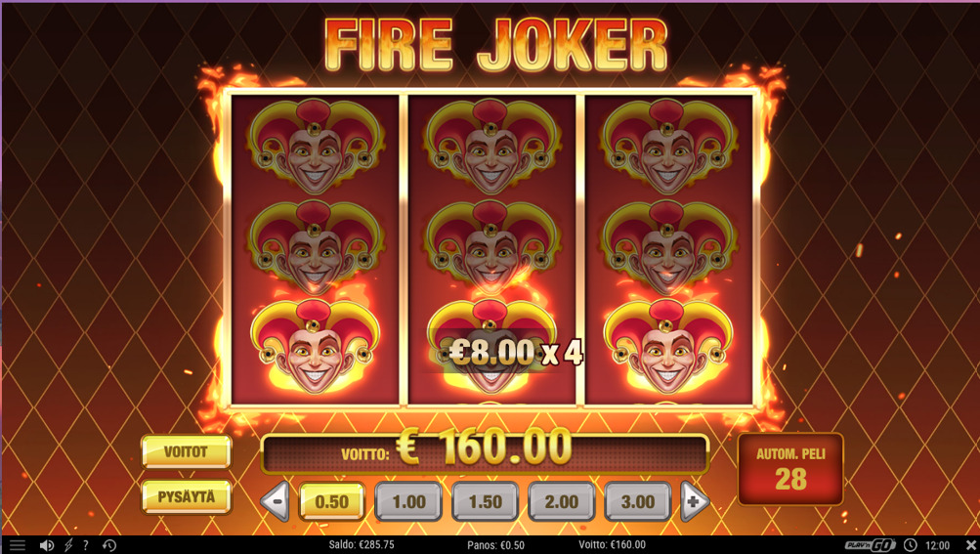Image resolution: width=980 pixels, height=554 pixels.
Task: Increase bet with plus arrow
Action: pos(694,501)
